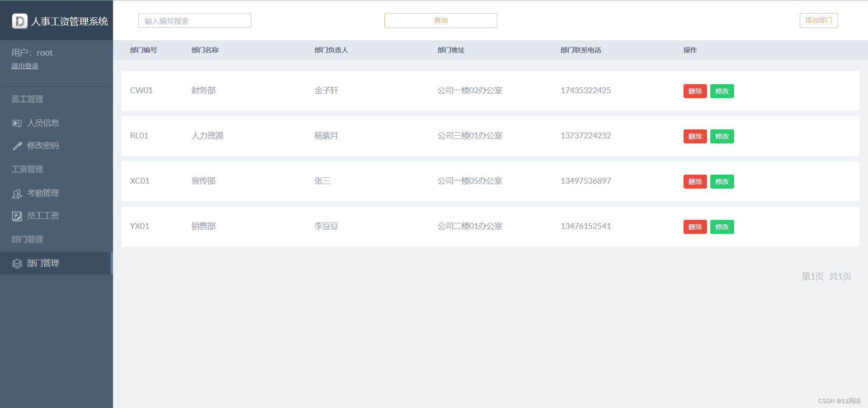Click the 操作 column header
The image size is (868, 408).
click(x=690, y=50)
